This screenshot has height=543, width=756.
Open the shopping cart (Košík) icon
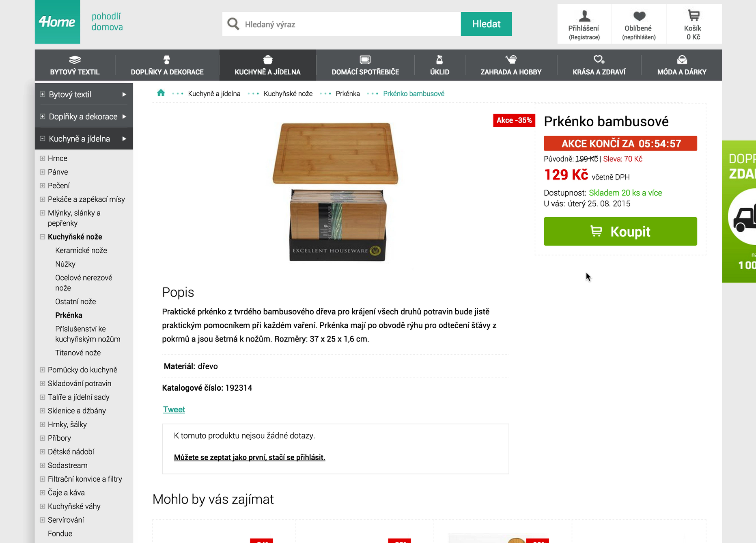(693, 16)
